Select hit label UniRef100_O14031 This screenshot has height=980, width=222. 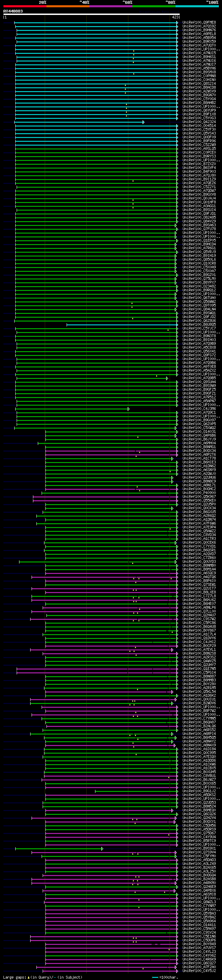pos(199,431)
